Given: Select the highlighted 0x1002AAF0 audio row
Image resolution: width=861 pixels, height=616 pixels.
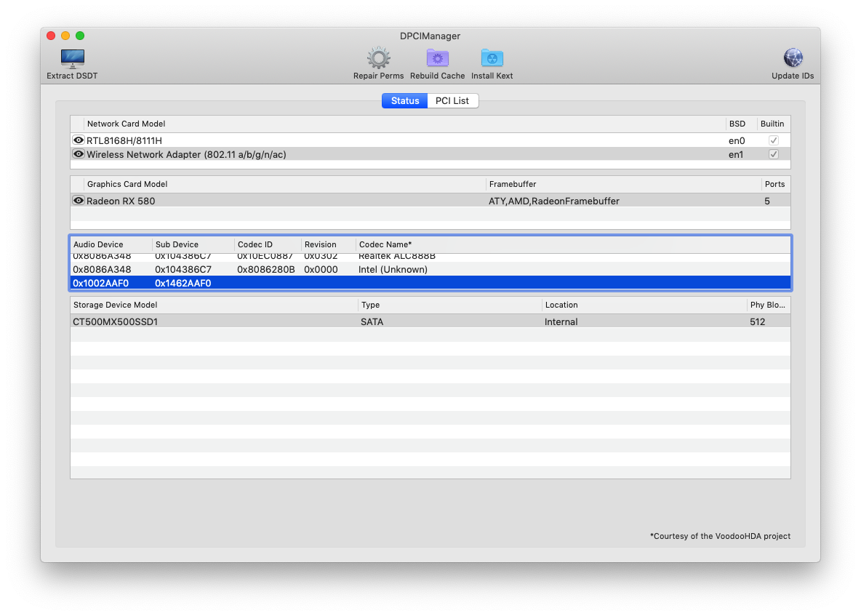Looking at the screenshot, I should click(430, 283).
